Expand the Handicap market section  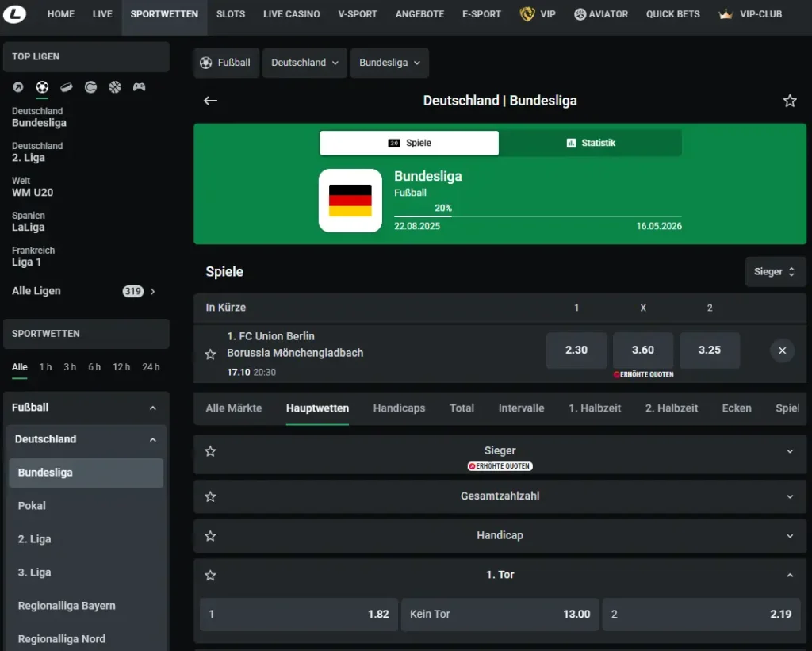[x=790, y=535]
